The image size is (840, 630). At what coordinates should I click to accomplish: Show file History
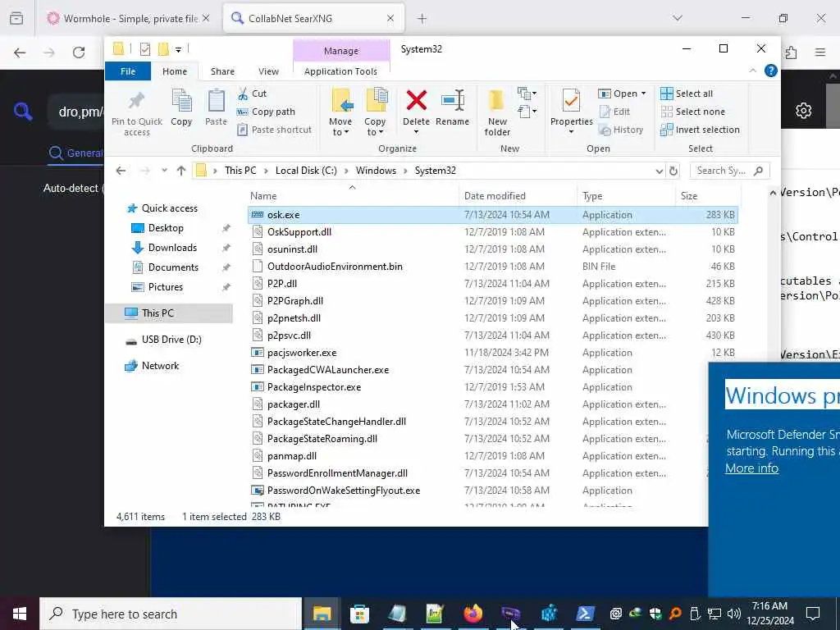coord(621,130)
